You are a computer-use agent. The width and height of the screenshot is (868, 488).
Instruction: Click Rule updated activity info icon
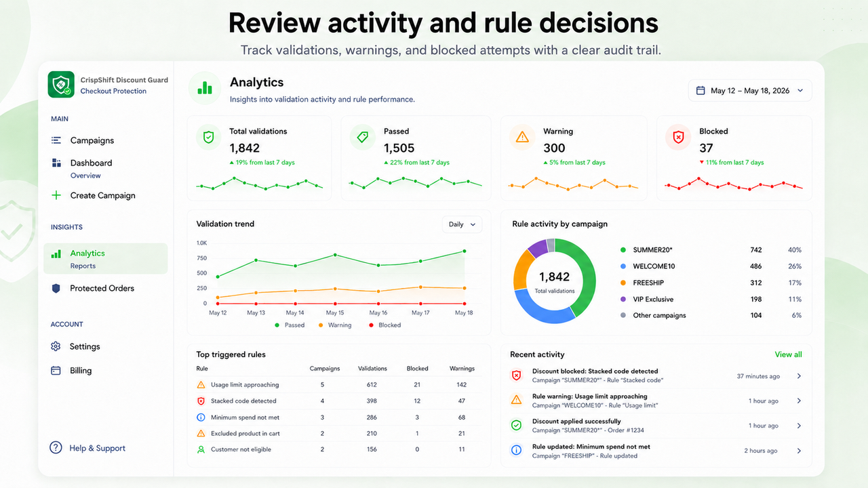coord(517,450)
